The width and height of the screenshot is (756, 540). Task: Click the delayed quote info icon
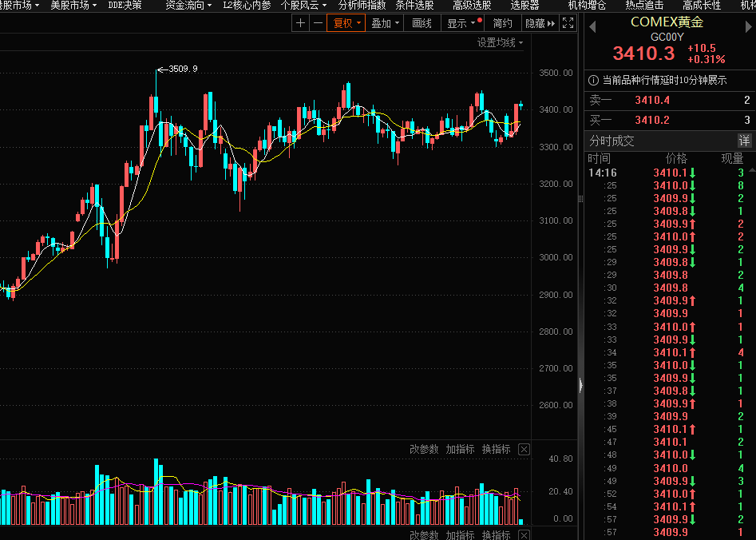click(593, 80)
